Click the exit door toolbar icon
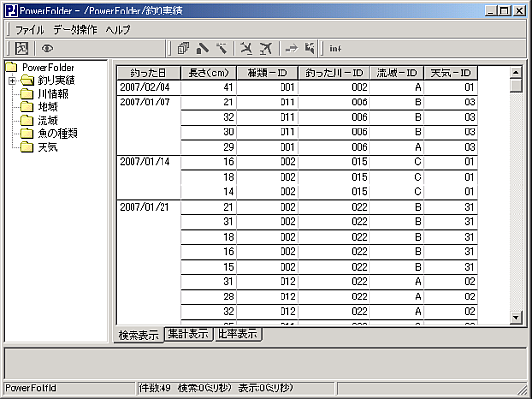 [x=21, y=48]
